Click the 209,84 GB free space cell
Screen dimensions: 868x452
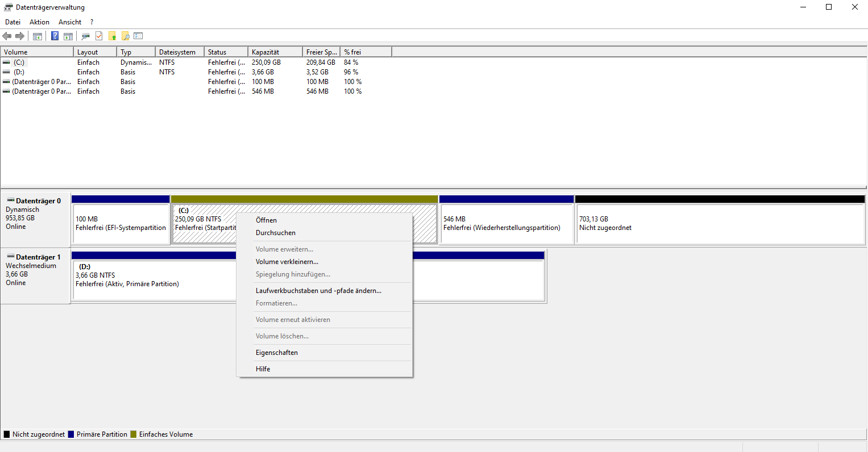(321, 62)
